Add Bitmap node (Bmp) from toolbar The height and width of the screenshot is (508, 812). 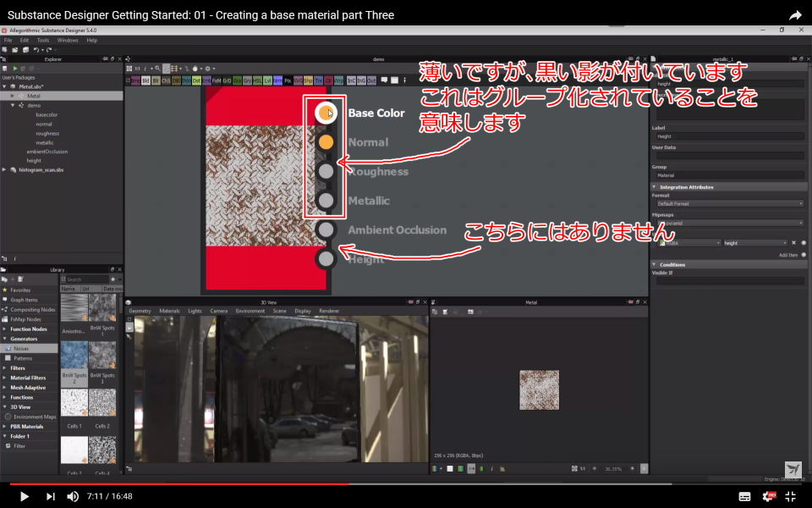click(x=135, y=81)
